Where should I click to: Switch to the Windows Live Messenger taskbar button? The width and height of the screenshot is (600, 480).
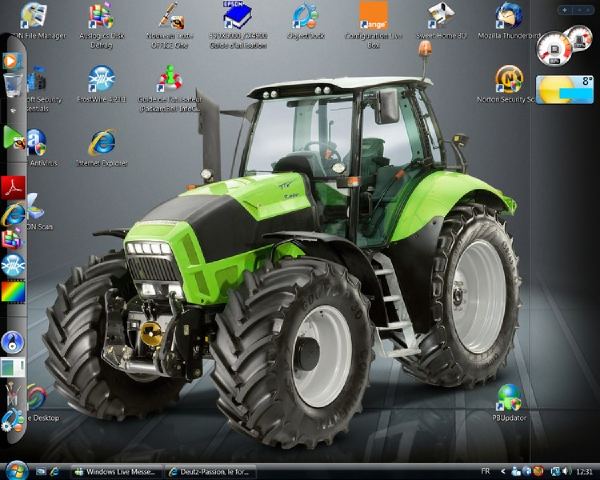(117, 472)
